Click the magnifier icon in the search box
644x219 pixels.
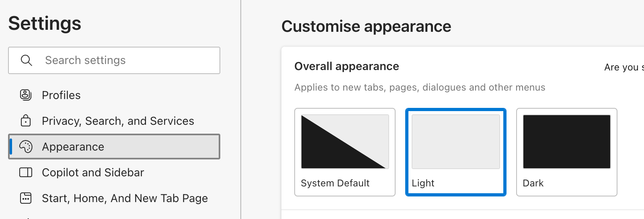tap(26, 60)
